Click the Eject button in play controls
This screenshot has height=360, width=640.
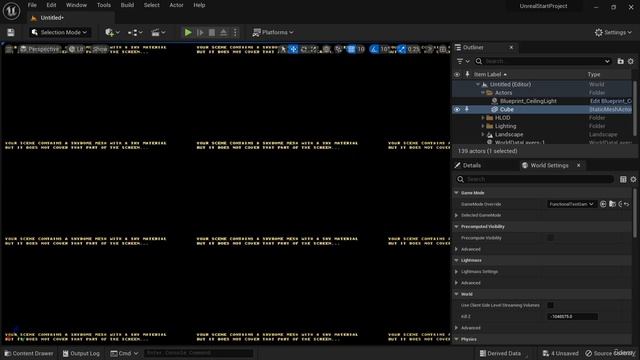click(x=223, y=32)
